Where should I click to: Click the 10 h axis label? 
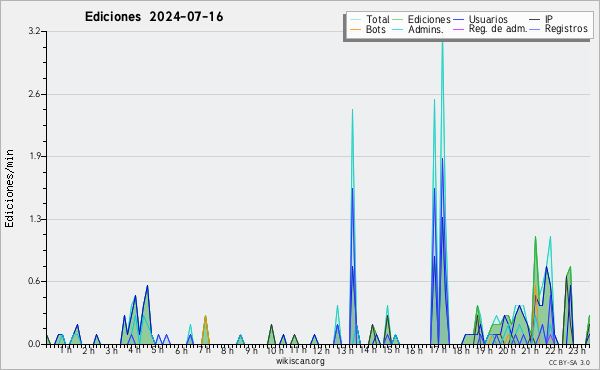[x=275, y=350]
